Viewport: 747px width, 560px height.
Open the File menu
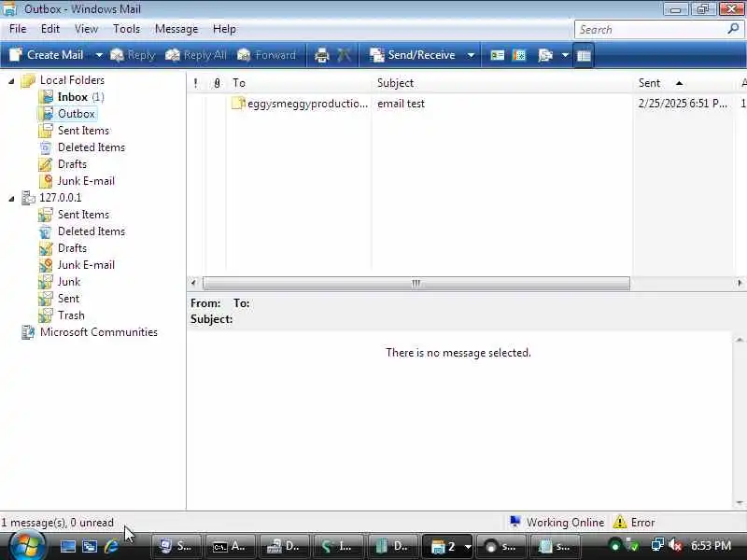click(x=18, y=29)
